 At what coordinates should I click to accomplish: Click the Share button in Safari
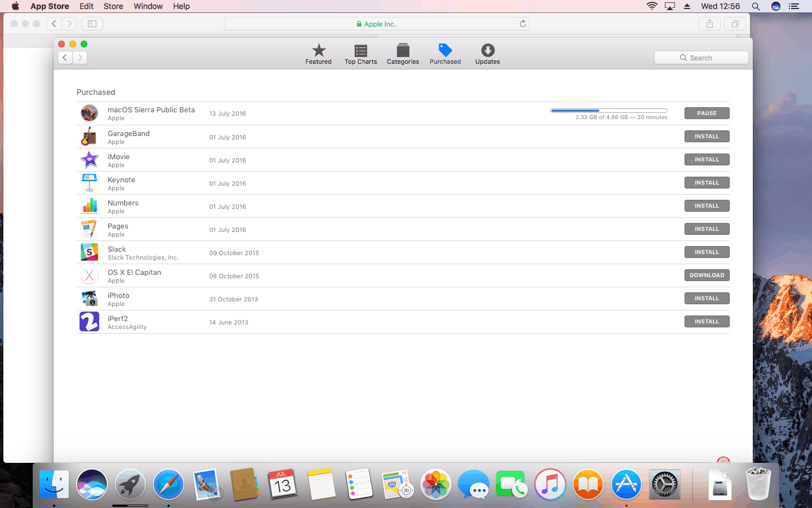click(709, 24)
